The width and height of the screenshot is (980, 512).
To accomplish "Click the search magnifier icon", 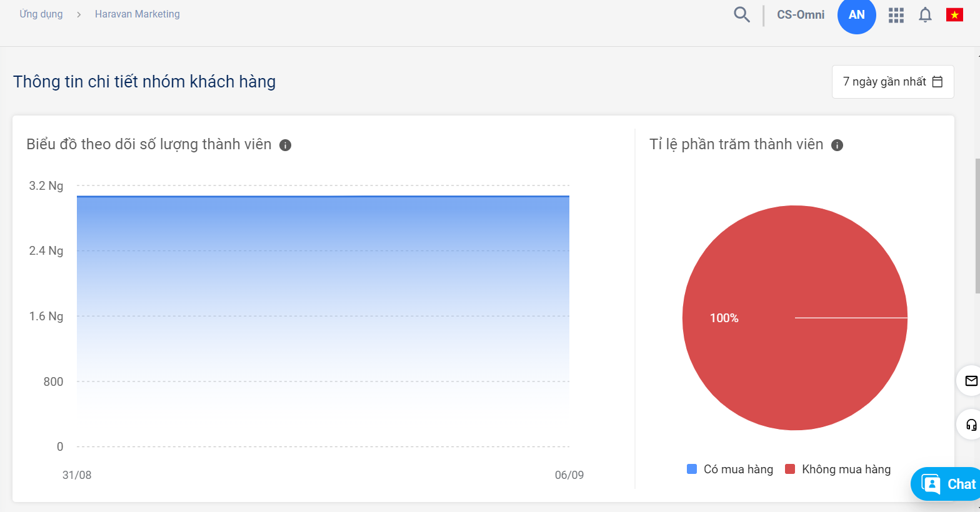I will click(741, 14).
